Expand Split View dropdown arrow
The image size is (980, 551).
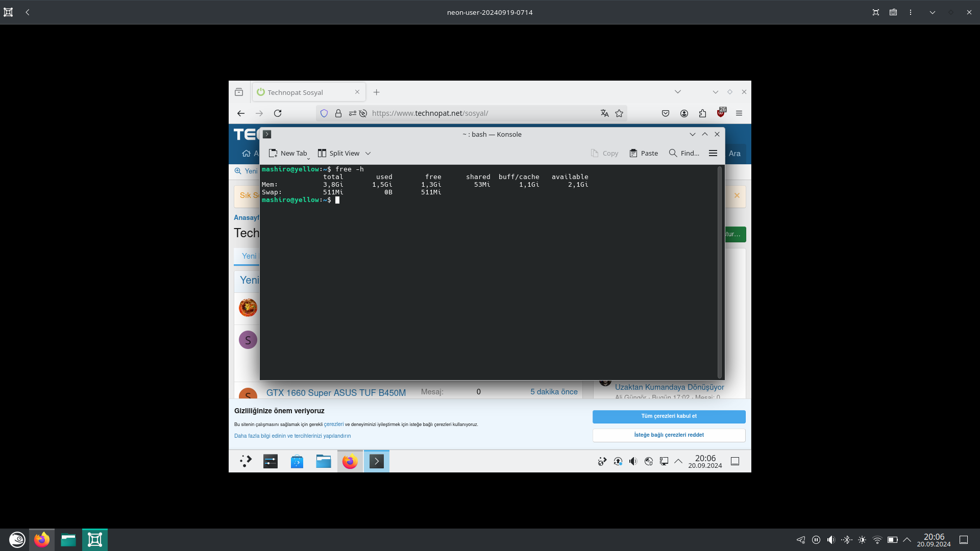point(368,153)
